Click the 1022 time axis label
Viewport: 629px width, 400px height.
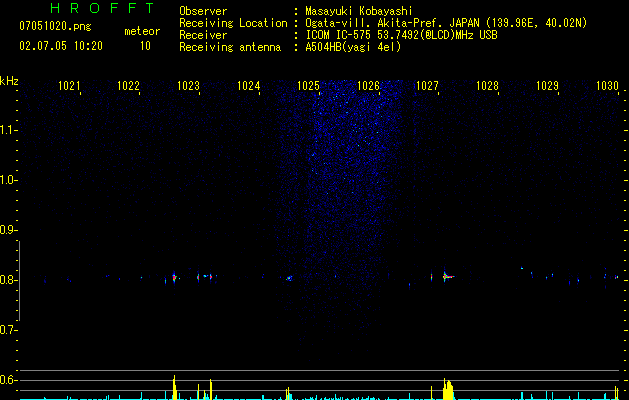click(x=128, y=86)
